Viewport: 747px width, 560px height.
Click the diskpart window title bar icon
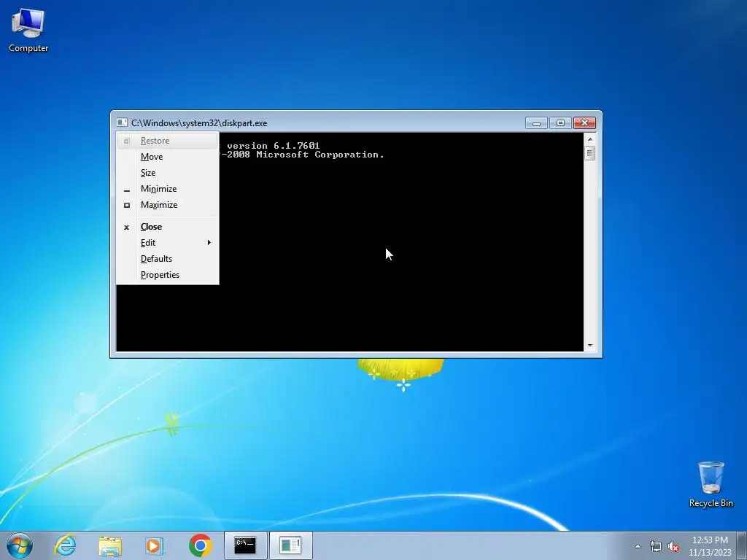point(122,122)
